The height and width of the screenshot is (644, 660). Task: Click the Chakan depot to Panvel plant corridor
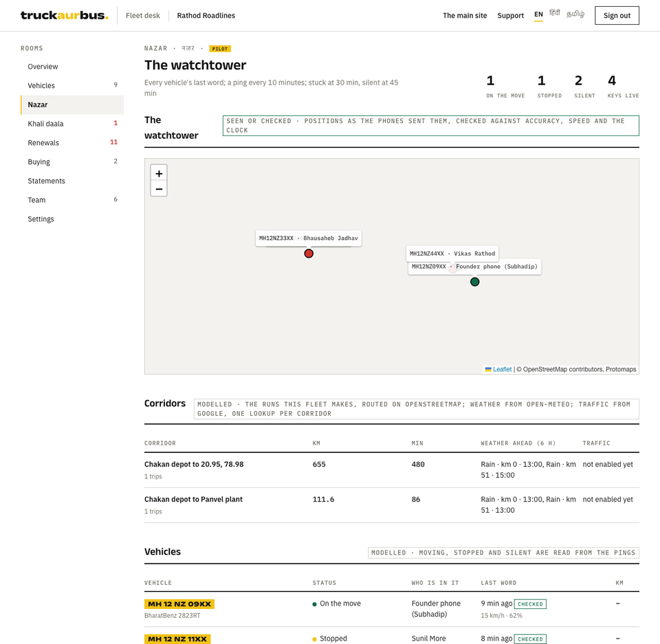193,499
